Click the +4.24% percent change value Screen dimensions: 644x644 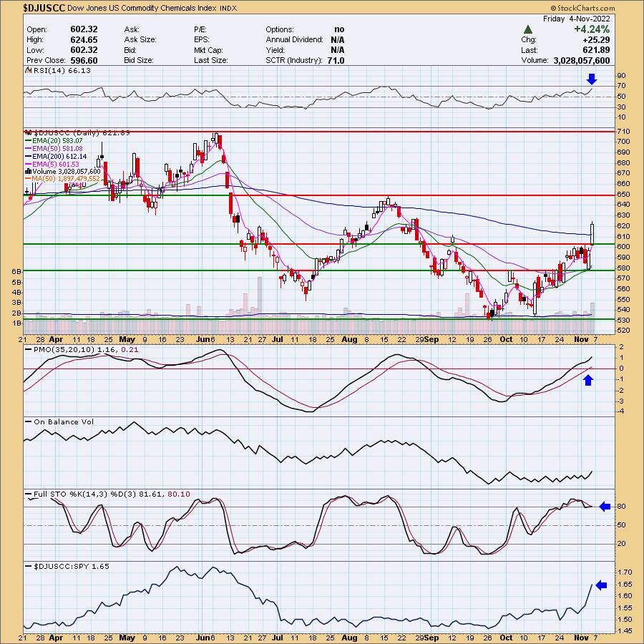coord(592,29)
